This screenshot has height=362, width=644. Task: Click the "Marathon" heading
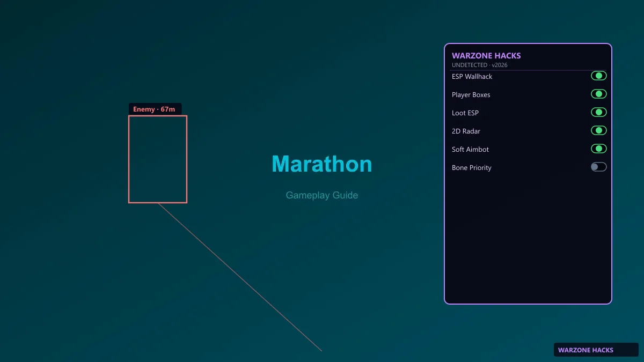pyautogui.click(x=321, y=164)
